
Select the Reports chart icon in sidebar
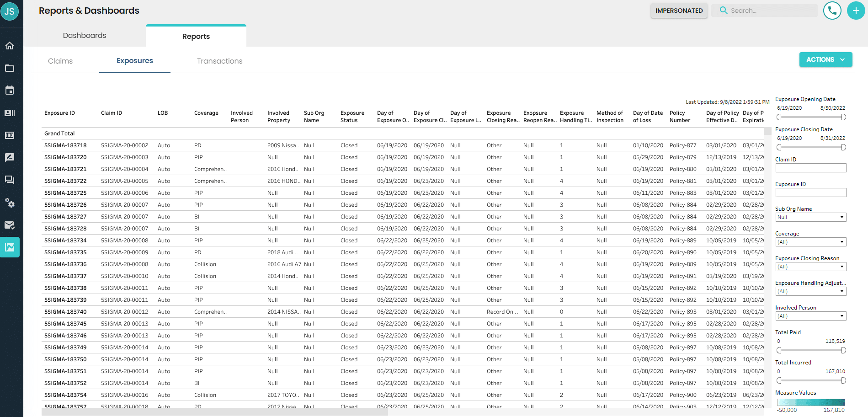coord(10,247)
